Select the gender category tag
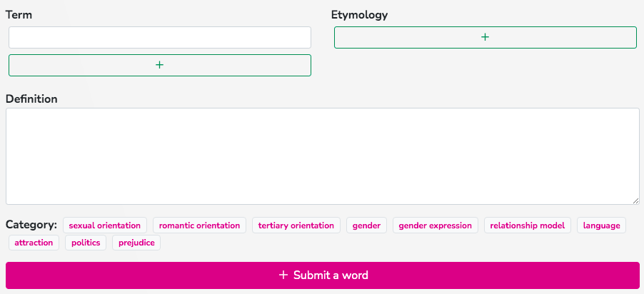Image resolution: width=644 pixels, height=294 pixels. click(366, 225)
